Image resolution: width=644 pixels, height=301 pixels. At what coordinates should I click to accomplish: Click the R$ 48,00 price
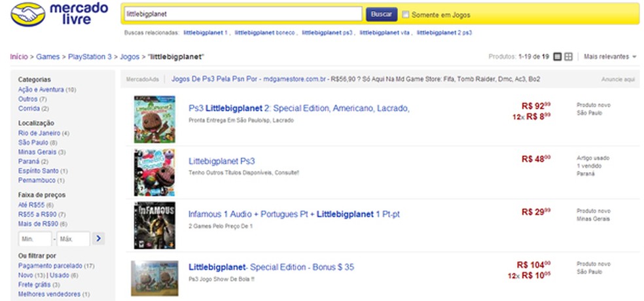pos(536,159)
